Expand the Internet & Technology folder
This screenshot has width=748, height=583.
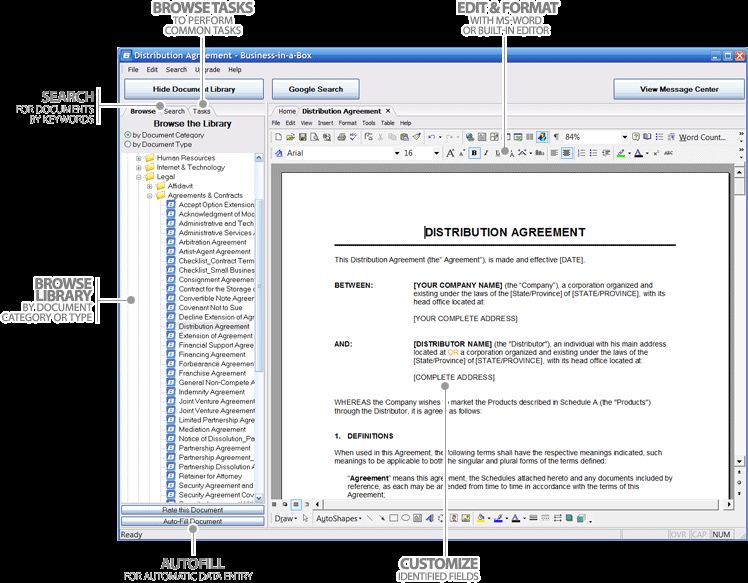pos(139,167)
